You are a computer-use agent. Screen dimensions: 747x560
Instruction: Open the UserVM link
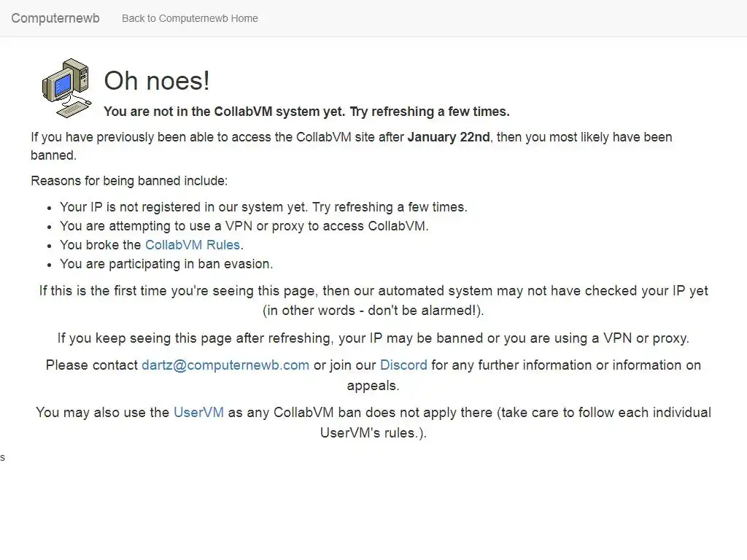(198, 412)
